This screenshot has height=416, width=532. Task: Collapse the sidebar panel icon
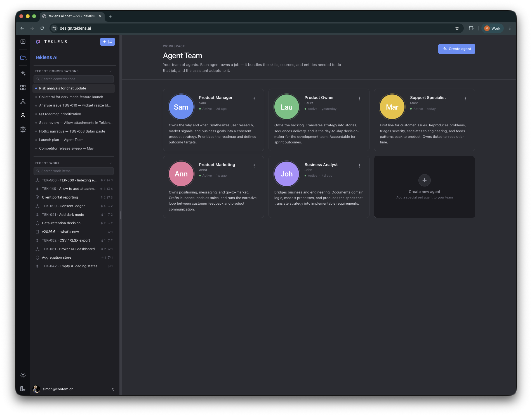tap(23, 42)
